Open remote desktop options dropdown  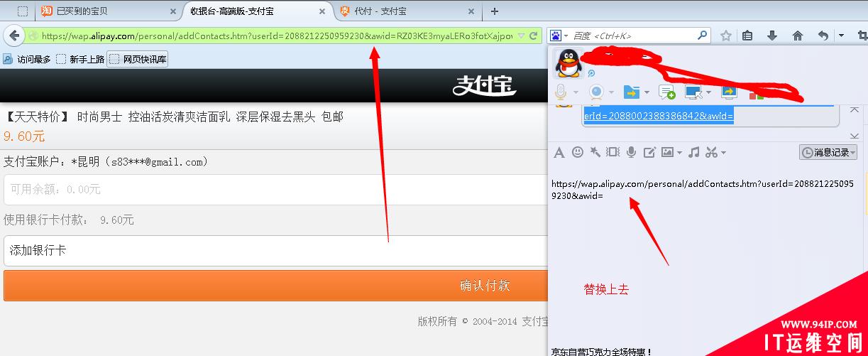(x=708, y=92)
